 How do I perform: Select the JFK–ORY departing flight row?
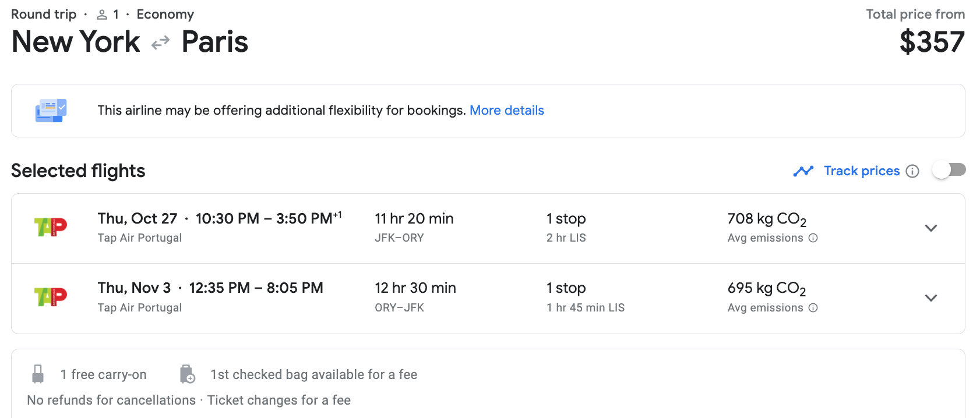coord(466,228)
